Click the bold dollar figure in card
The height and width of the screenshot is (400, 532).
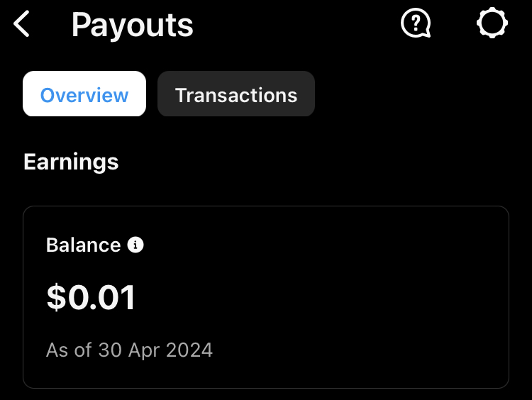coord(91,298)
